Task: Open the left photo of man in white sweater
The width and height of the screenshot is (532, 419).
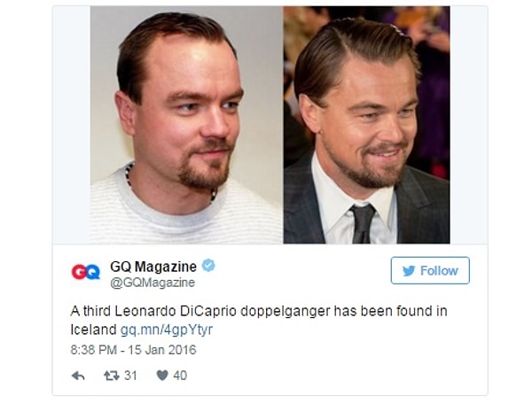Action: pos(186,125)
